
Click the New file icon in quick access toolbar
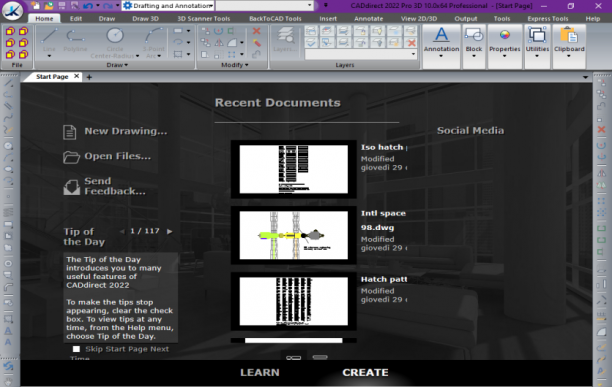pos(36,6)
